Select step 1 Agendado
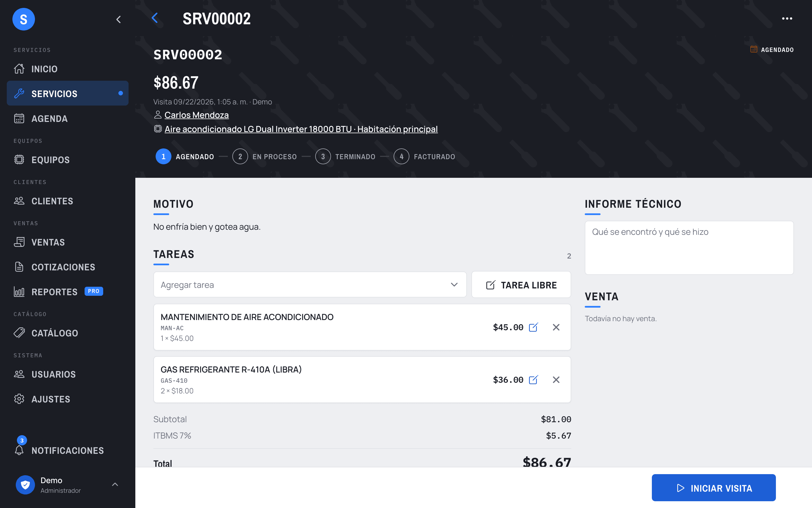Screen dimensions: 812x508 185,157
